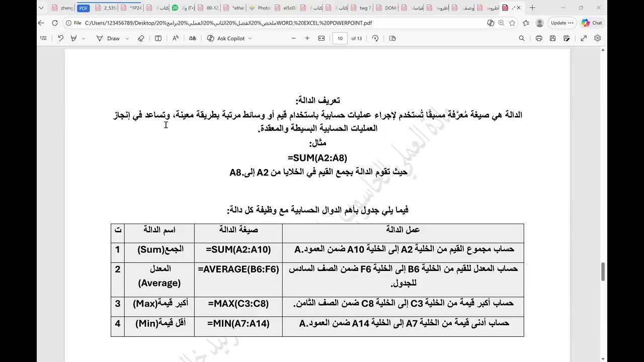644x362 pixels.
Task: Click Ask Copilot in PDF toolbar
Action: click(x=226, y=38)
